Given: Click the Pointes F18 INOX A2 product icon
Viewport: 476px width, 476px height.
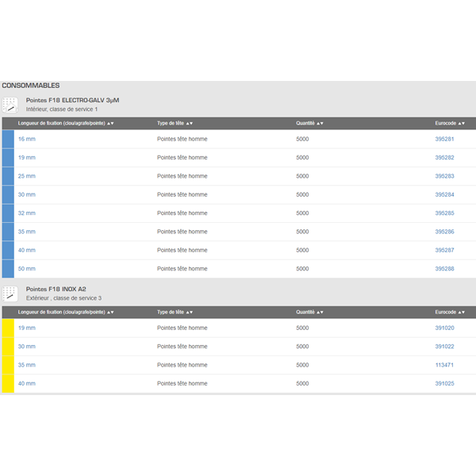Looking at the screenshot, I should click(x=10, y=294).
